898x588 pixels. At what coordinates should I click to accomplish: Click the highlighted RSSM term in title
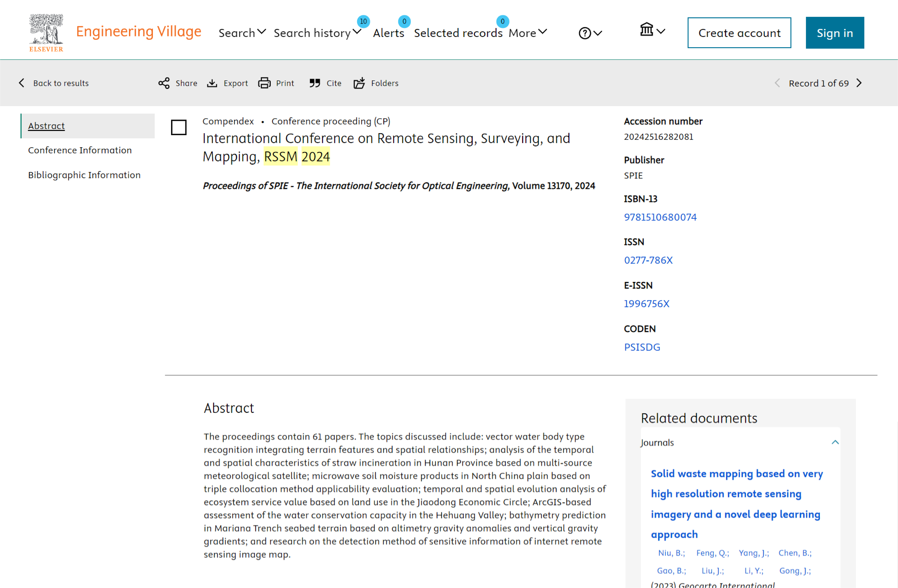click(x=281, y=156)
